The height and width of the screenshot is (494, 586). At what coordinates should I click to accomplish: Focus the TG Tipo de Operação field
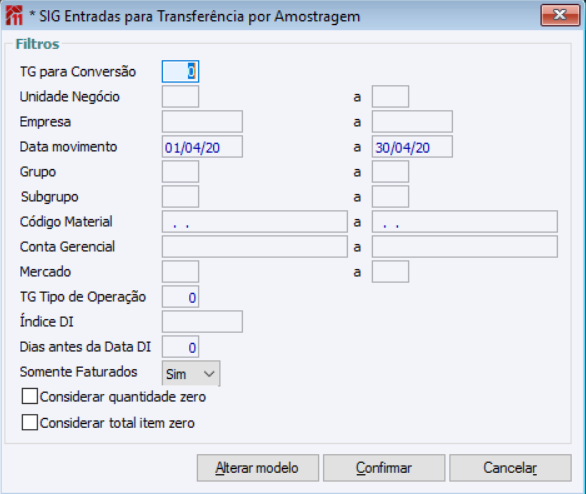coord(181,297)
